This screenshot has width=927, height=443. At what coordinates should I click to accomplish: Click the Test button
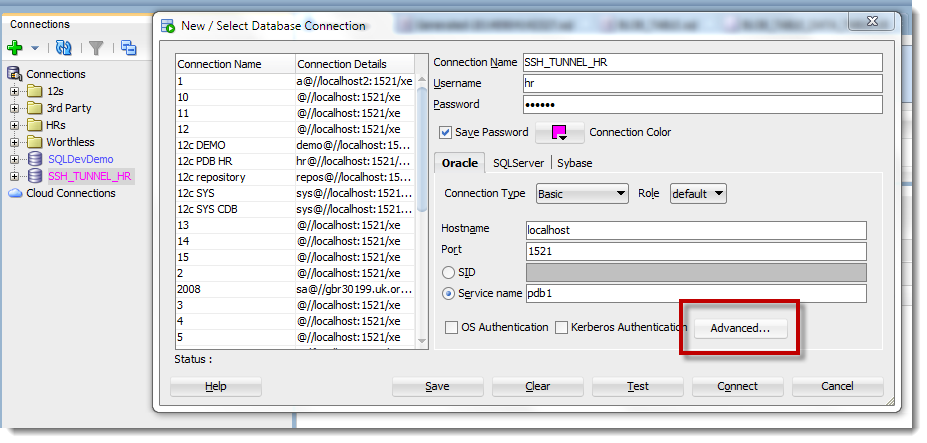638,386
